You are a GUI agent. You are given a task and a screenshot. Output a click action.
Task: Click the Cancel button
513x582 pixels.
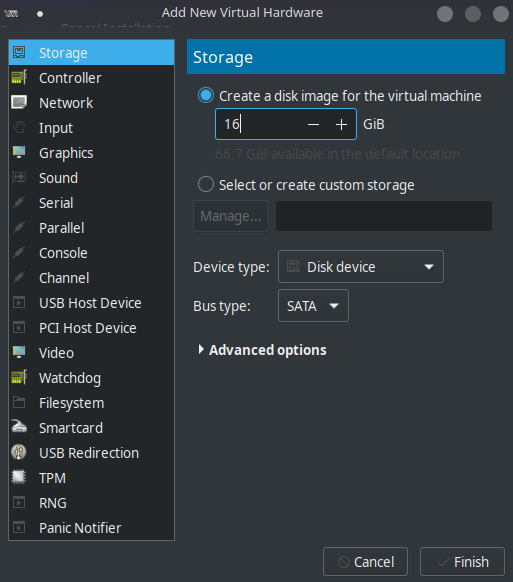coord(365,562)
